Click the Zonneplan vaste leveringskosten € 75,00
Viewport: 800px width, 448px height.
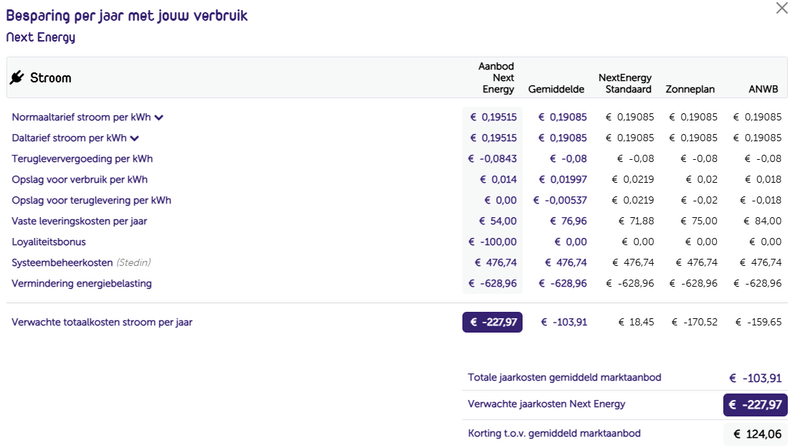(699, 221)
